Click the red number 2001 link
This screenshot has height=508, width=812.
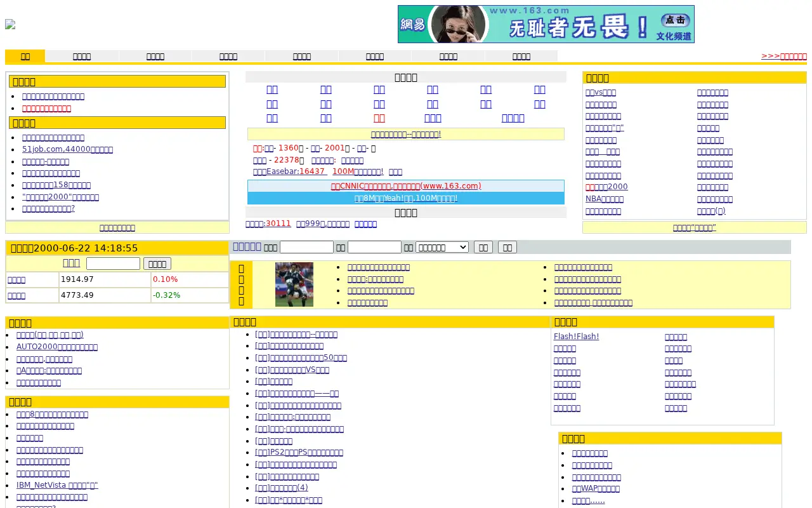pos(334,148)
